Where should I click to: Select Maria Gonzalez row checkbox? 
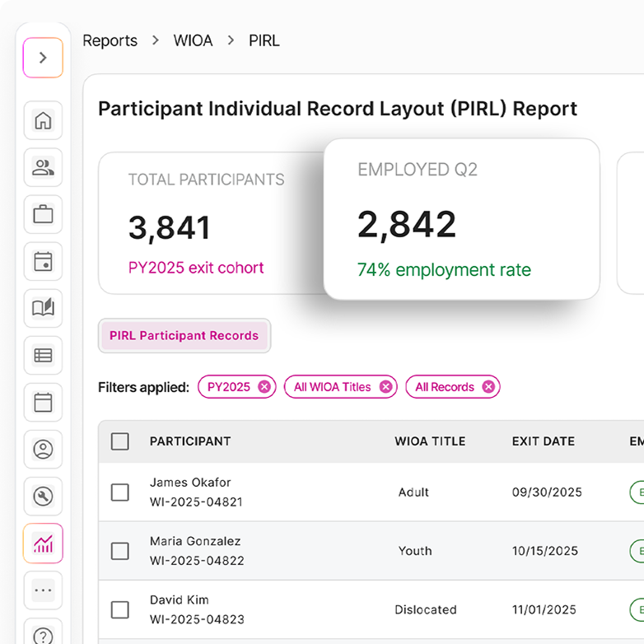(120, 551)
